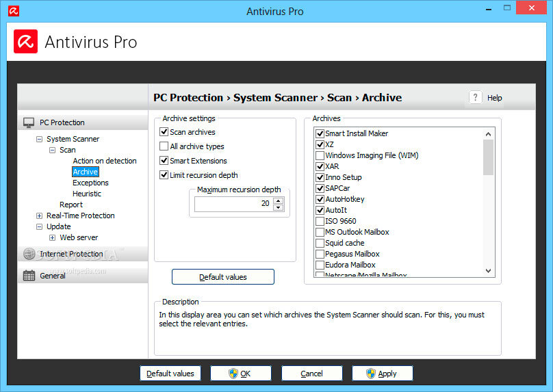Select the Archive tree item
Image resolution: width=553 pixels, height=392 pixels.
[x=86, y=172]
